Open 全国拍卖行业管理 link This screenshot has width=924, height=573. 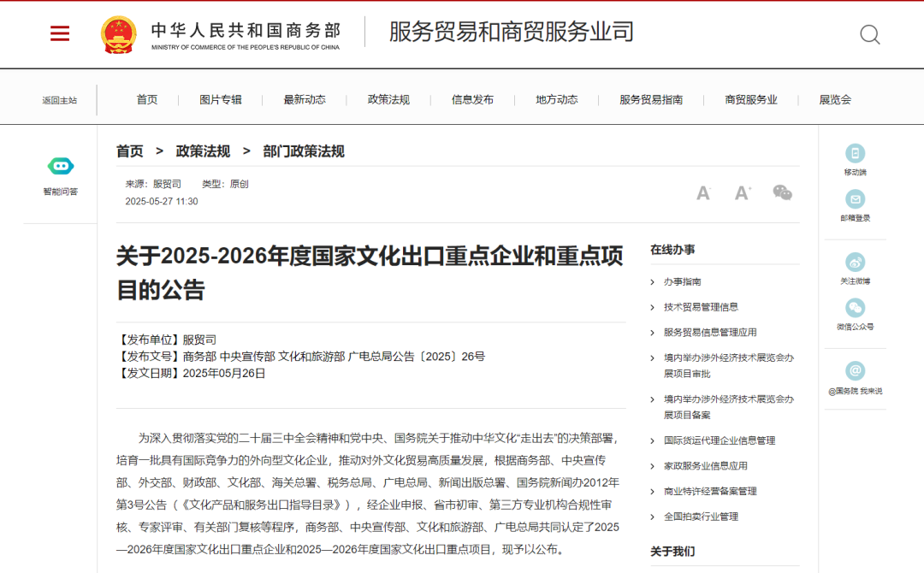[701, 517]
